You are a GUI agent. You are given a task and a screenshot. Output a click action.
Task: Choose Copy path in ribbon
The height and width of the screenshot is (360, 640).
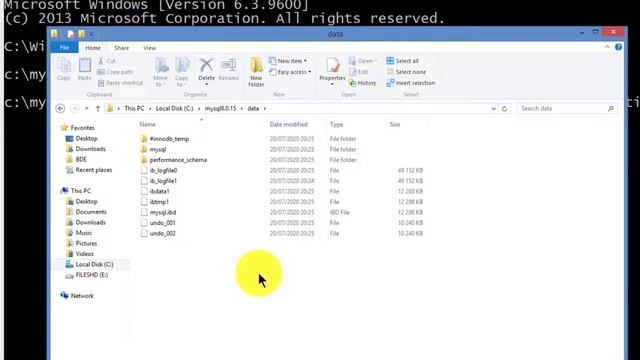[115, 72]
